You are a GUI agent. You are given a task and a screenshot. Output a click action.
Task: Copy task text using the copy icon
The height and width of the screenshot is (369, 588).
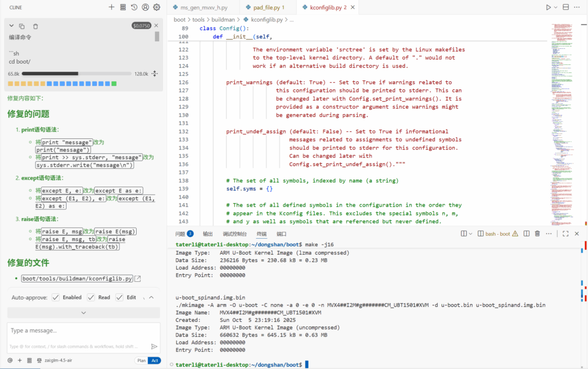point(22,26)
